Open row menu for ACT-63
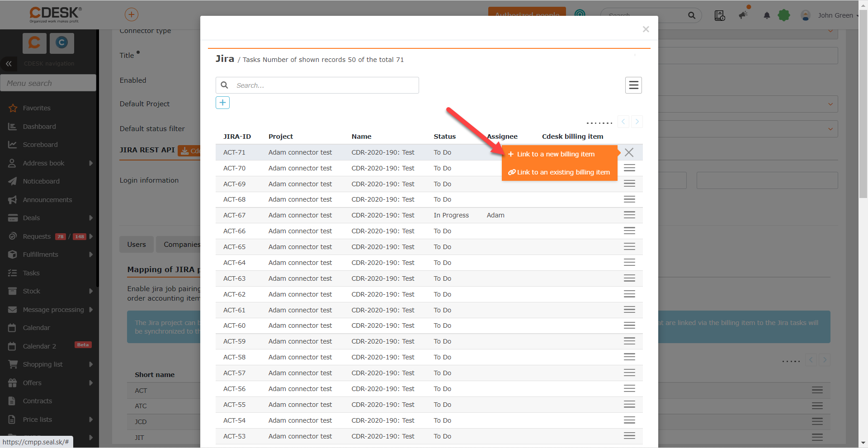Image resolution: width=868 pixels, height=448 pixels. click(x=629, y=278)
